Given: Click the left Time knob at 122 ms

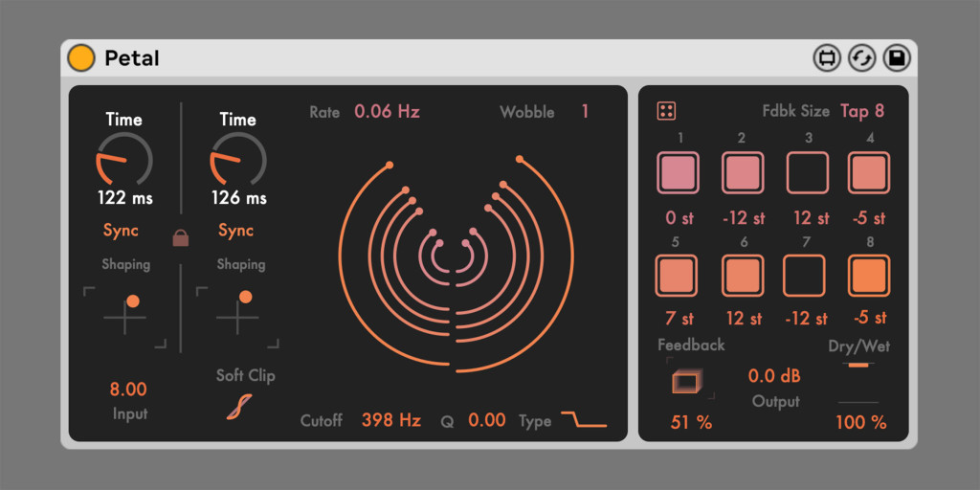Looking at the screenshot, I should point(124,159).
